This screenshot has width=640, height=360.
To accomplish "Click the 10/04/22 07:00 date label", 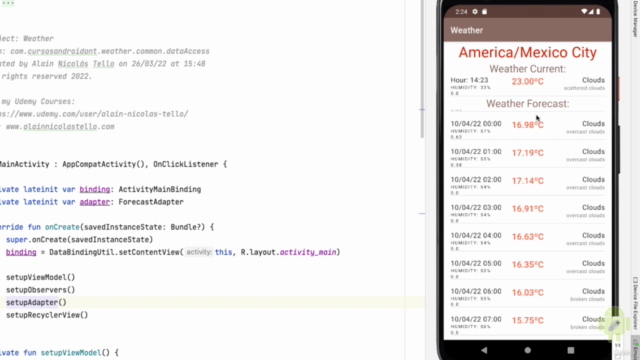I will coord(476,320).
